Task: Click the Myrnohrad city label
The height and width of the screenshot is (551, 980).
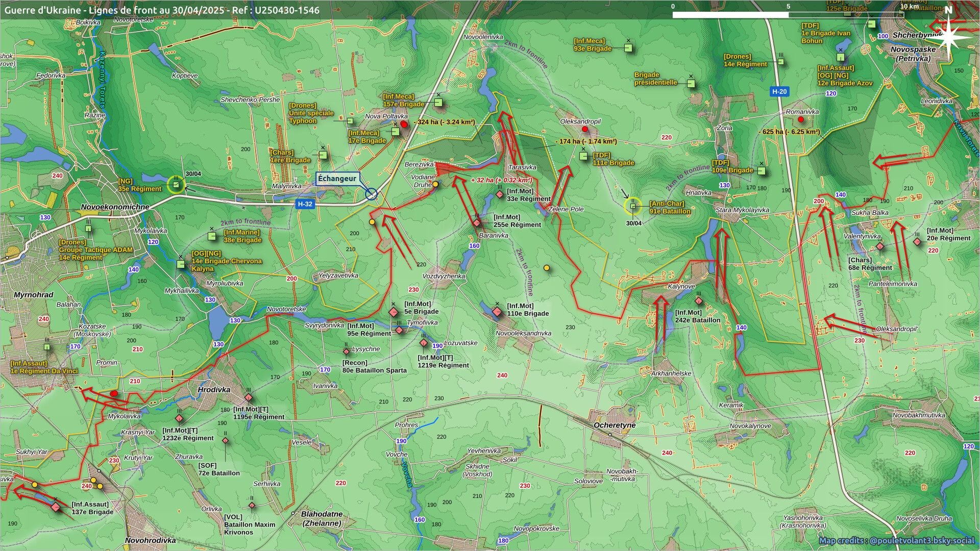Action: pos(33,295)
